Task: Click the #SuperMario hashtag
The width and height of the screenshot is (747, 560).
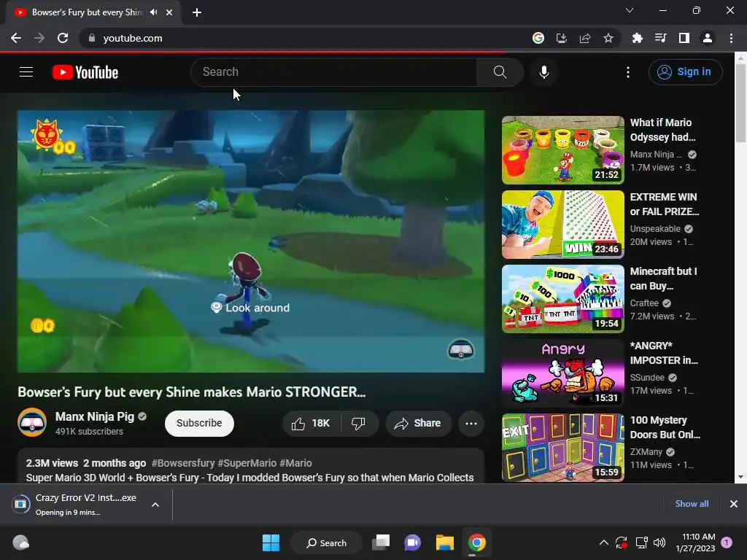Action: coord(247,463)
